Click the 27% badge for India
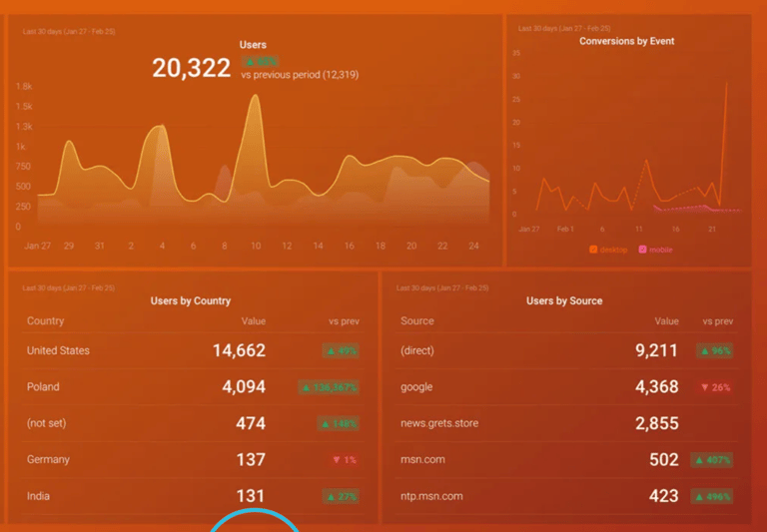The width and height of the screenshot is (767, 532). click(x=341, y=496)
